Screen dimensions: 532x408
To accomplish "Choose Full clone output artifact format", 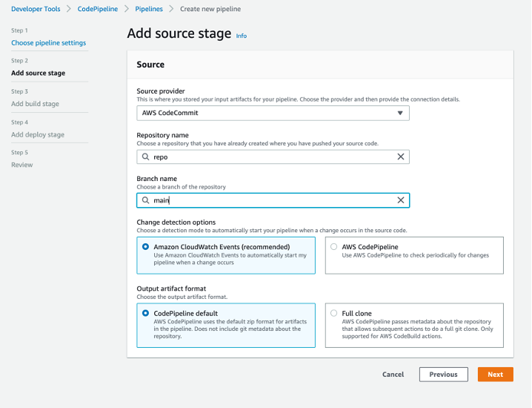I will (x=334, y=313).
